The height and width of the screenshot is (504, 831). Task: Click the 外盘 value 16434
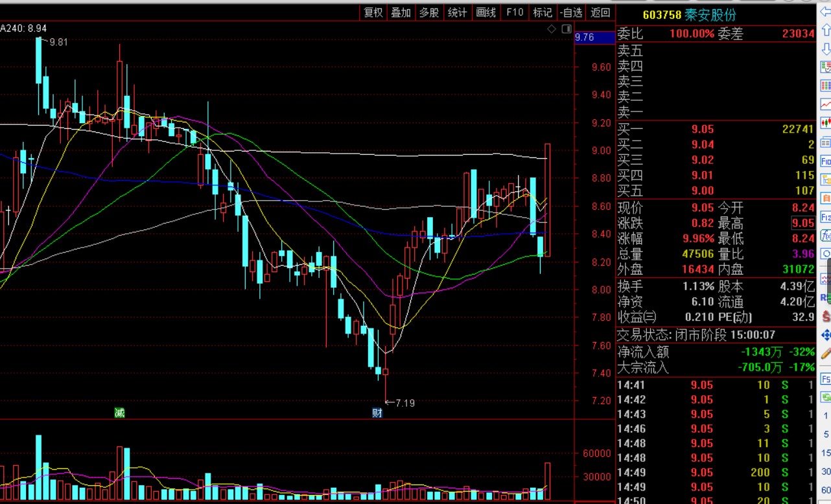(x=699, y=269)
